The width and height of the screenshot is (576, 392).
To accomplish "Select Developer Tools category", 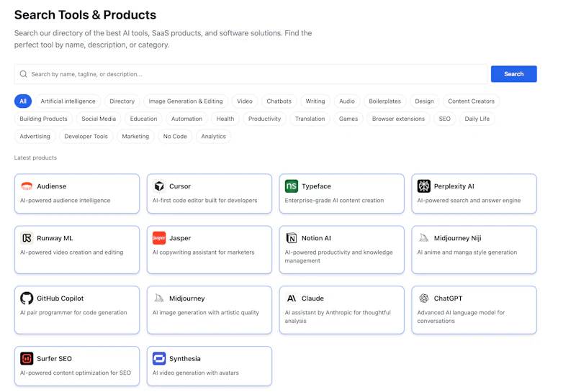I will coord(86,137).
